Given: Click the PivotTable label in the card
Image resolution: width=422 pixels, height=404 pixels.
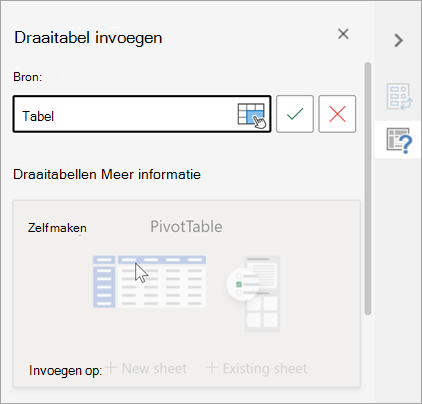Looking at the screenshot, I should coord(186,227).
